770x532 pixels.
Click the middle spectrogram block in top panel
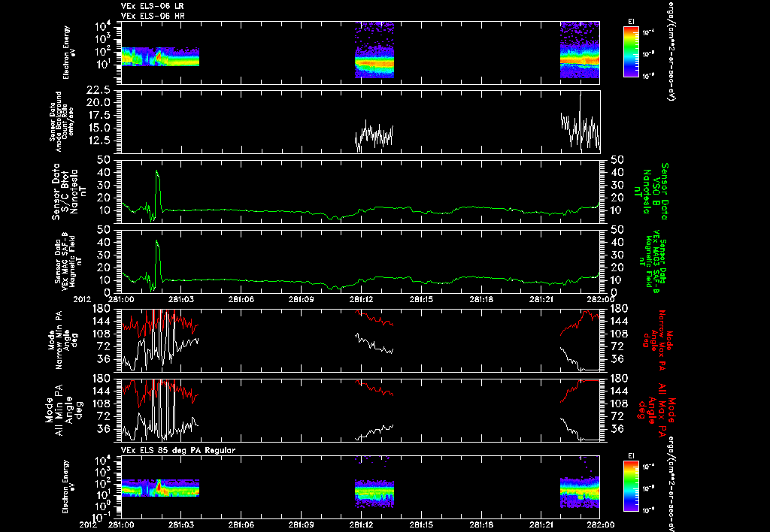coord(374,50)
